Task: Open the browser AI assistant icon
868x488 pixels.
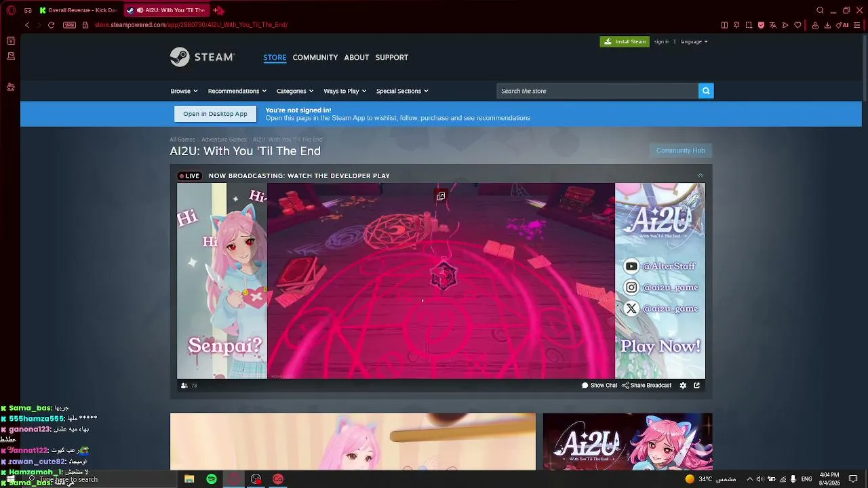Action: click(x=843, y=25)
